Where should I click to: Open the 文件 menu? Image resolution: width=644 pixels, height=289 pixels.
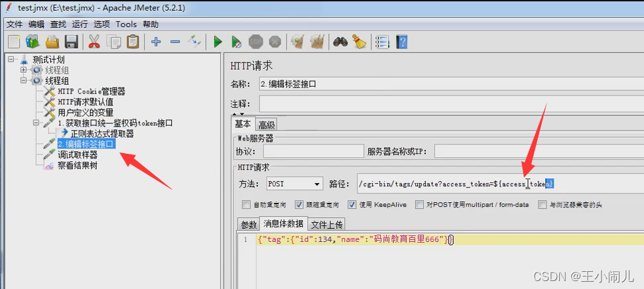click(15, 25)
